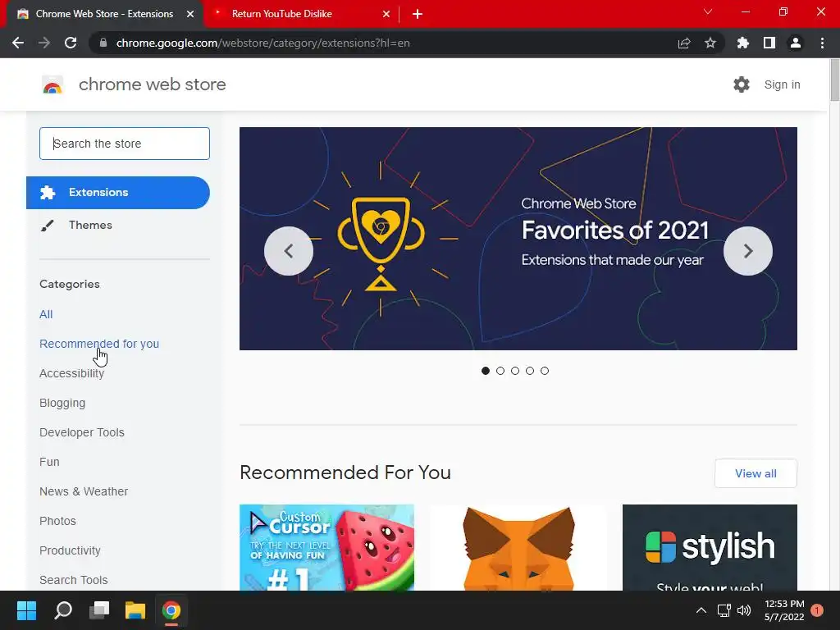Open the Custom Cursor extension card
Screen dimensions: 840x630
(x=326, y=547)
